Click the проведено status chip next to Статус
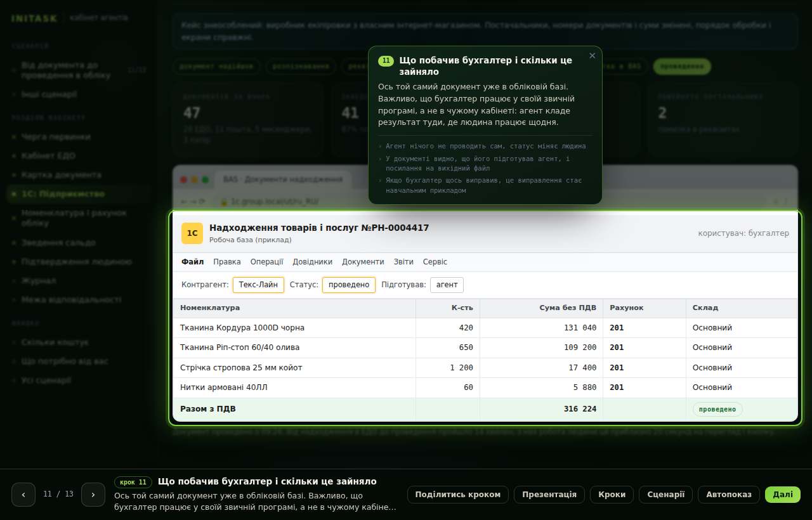 click(349, 285)
